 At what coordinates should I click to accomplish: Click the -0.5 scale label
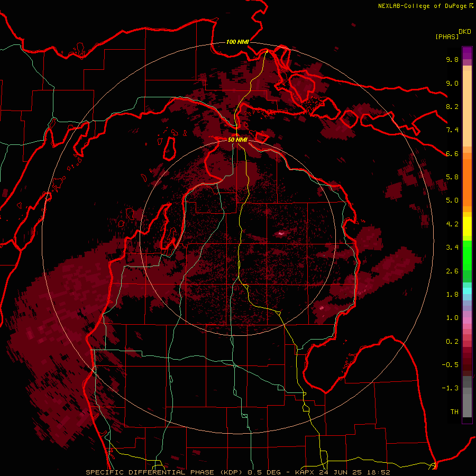coord(450,365)
